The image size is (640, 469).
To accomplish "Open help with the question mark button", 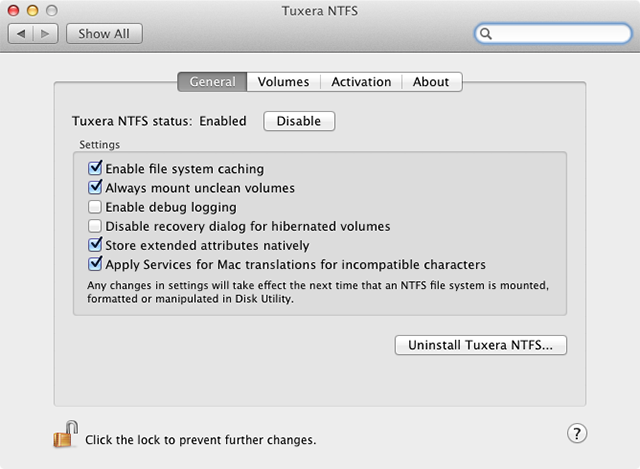I will (577, 433).
